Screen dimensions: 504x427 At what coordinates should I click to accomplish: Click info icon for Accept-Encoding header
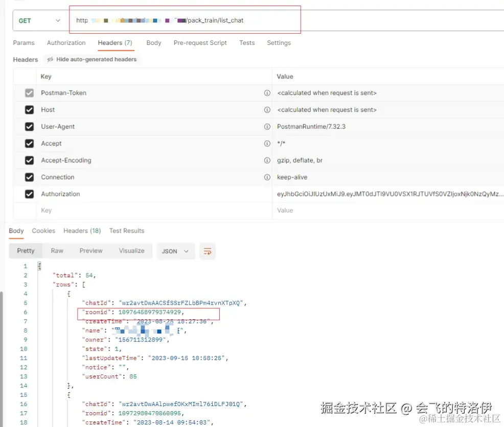pyautogui.click(x=267, y=160)
